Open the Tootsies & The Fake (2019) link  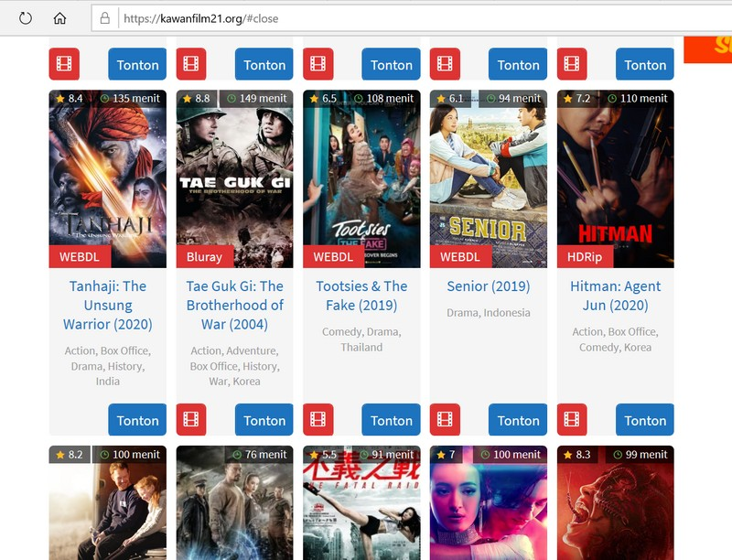(x=361, y=296)
